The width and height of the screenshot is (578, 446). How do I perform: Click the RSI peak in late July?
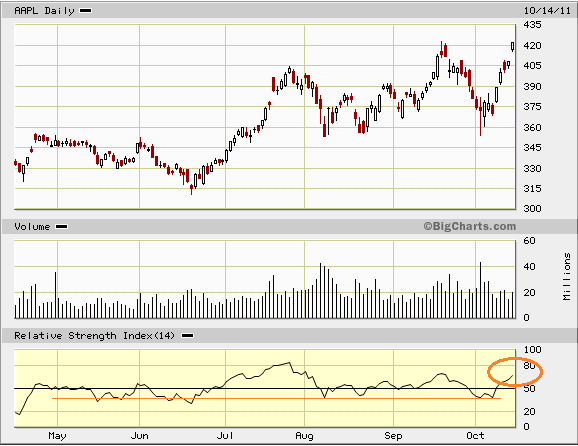click(x=290, y=363)
